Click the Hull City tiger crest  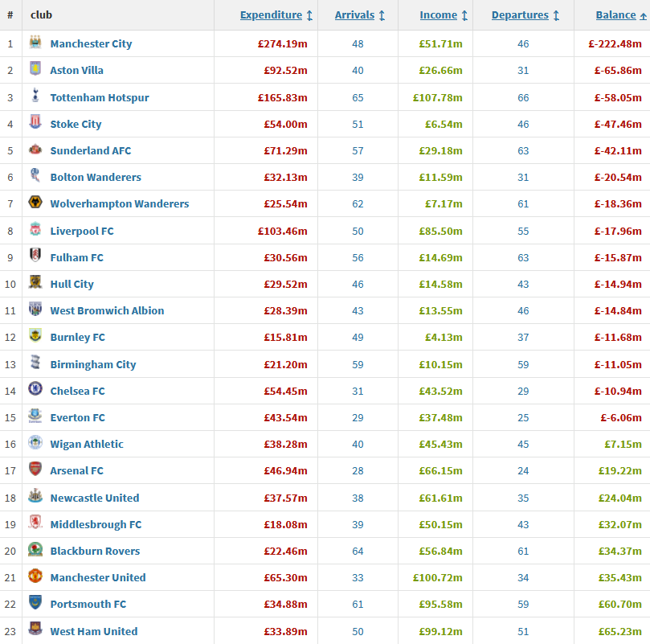click(35, 282)
